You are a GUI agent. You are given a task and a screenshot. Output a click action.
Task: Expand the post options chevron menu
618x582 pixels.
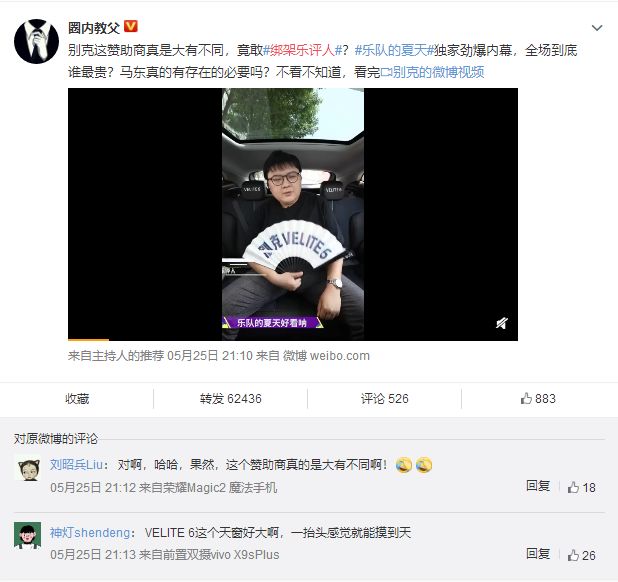tap(597, 28)
